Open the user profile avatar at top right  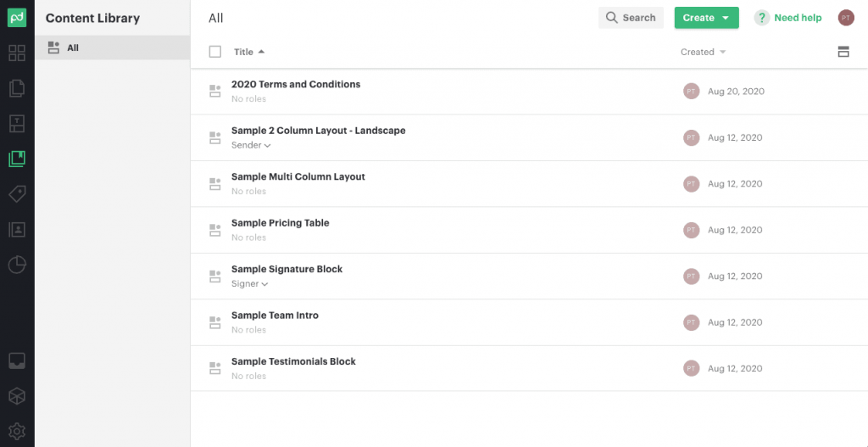[846, 18]
